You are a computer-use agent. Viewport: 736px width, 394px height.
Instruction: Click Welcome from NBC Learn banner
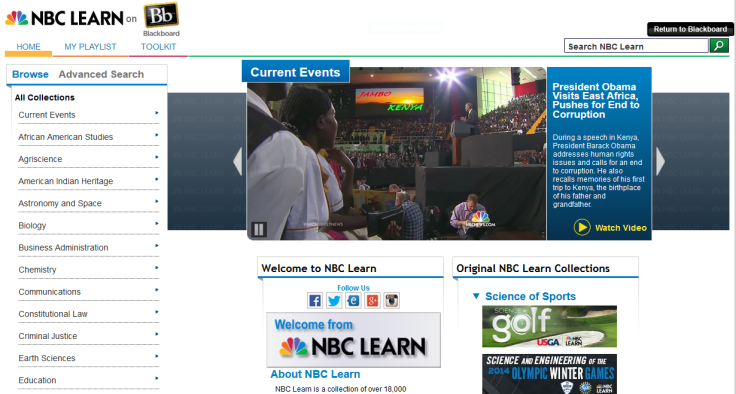[x=353, y=340]
